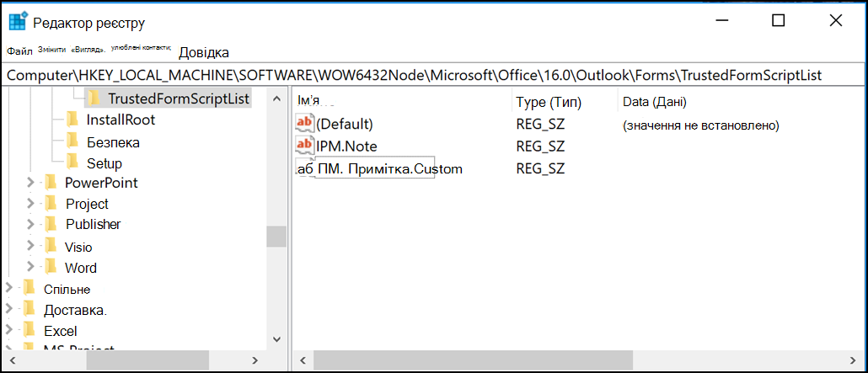Image resolution: width=868 pixels, height=373 pixels.
Task: Maximize the Registry Editor window
Action: coord(779,20)
